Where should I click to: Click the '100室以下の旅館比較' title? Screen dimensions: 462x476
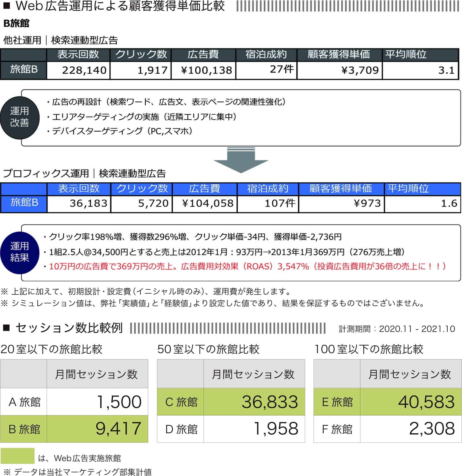pyautogui.click(x=369, y=349)
